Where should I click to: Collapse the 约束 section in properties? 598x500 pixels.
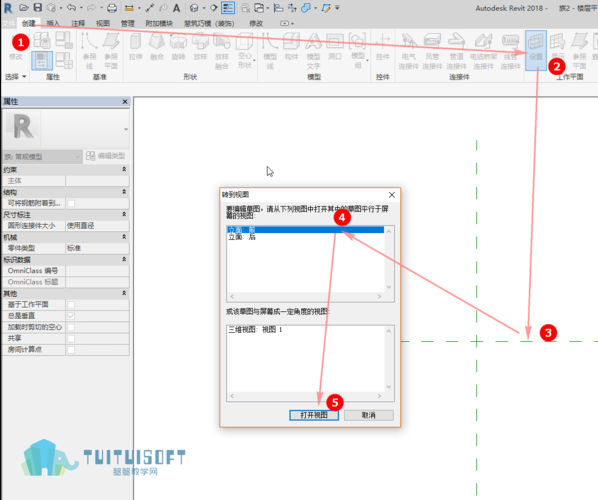124,169
